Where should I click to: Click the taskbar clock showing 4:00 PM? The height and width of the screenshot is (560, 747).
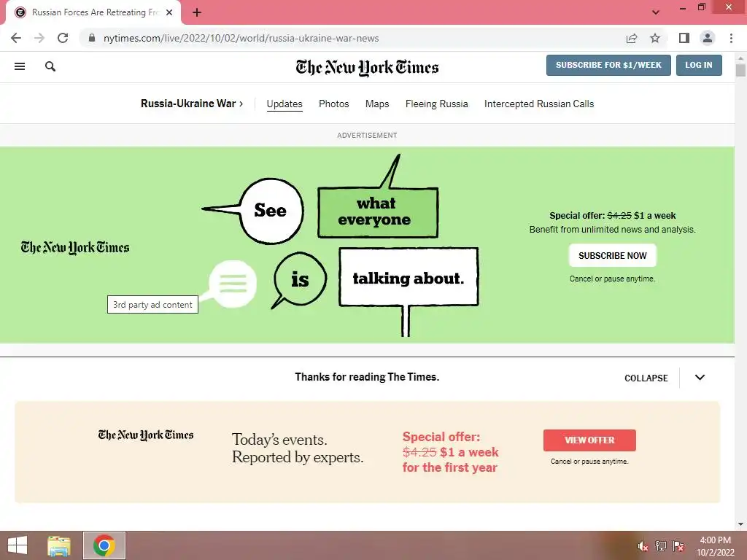point(716,546)
